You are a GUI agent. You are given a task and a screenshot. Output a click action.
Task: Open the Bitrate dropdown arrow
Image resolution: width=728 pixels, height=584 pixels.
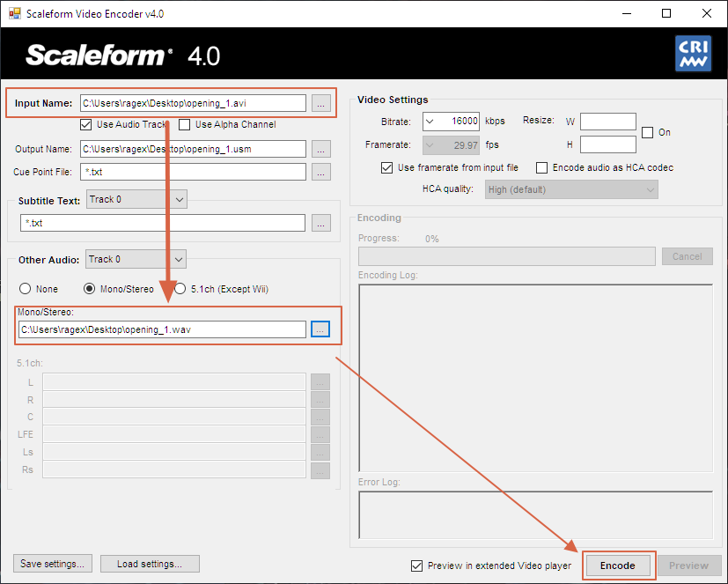click(x=430, y=122)
